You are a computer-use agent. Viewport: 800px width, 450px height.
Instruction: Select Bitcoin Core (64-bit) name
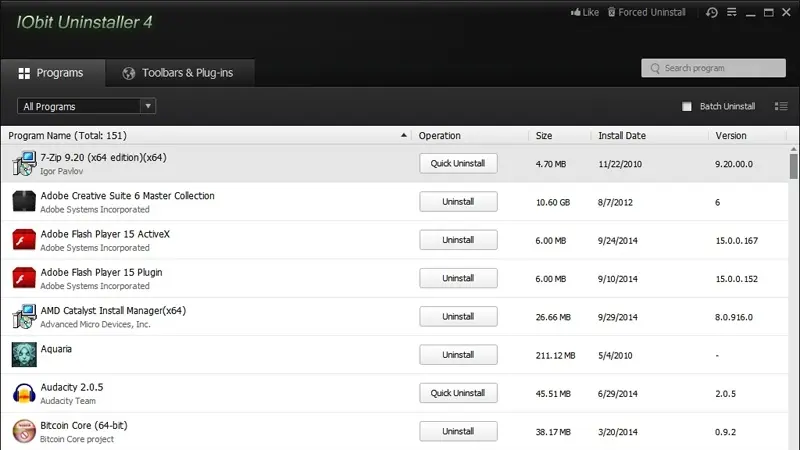point(84,426)
